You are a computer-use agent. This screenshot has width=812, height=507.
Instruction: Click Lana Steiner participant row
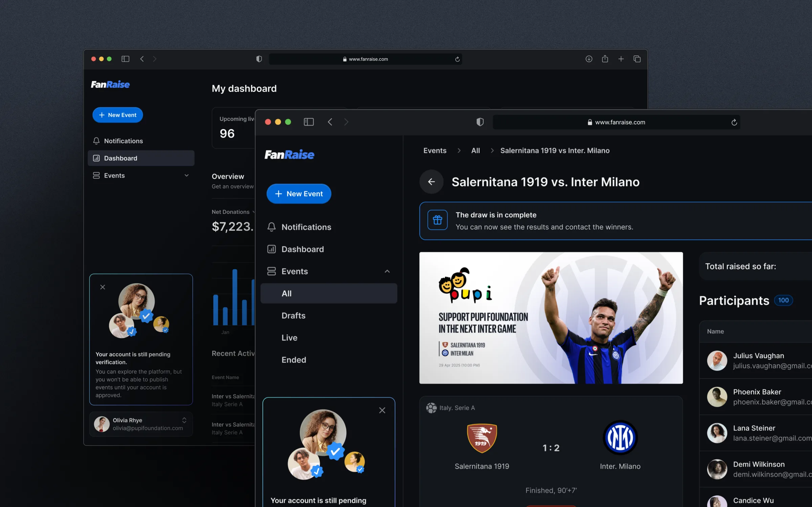756,433
